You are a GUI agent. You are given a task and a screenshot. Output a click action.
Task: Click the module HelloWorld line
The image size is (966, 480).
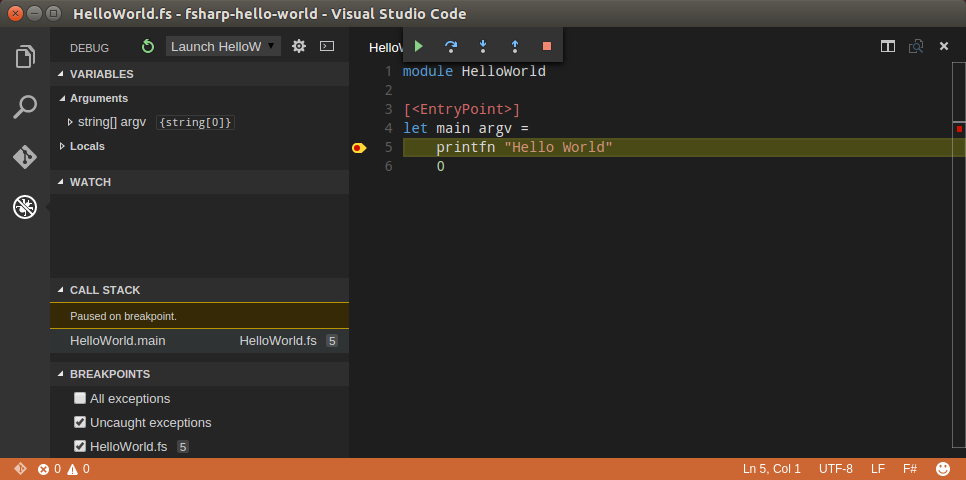pyautogui.click(x=474, y=71)
